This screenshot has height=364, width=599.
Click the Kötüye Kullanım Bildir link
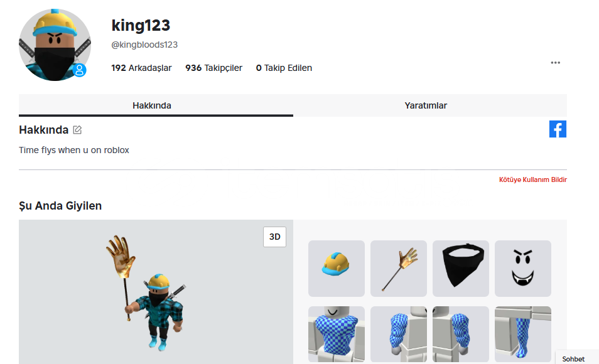[533, 179]
